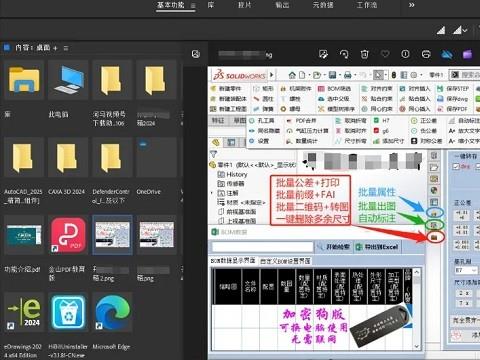The width and height of the screenshot is (480, 360).
Task: Select the 金山PDF shortcut icon
Action: [68, 235]
